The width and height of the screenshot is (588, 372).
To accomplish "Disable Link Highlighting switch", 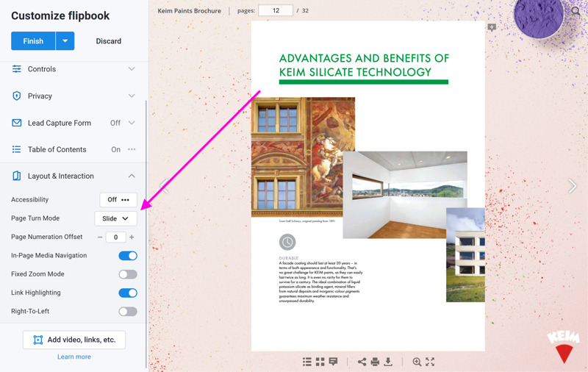I will pyautogui.click(x=128, y=293).
